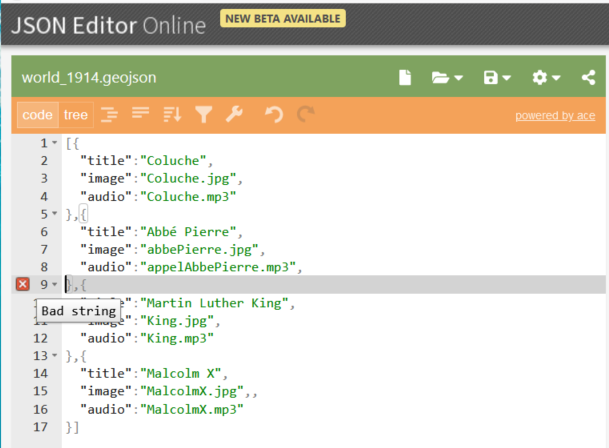This screenshot has width=609, height=448.
Task: Switch to code mode tab
Action: (38, 115)
